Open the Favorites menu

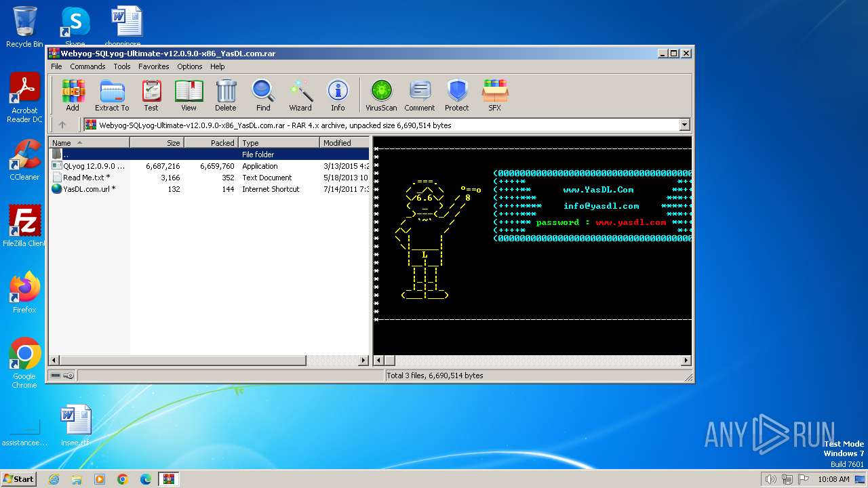point(154,66)
